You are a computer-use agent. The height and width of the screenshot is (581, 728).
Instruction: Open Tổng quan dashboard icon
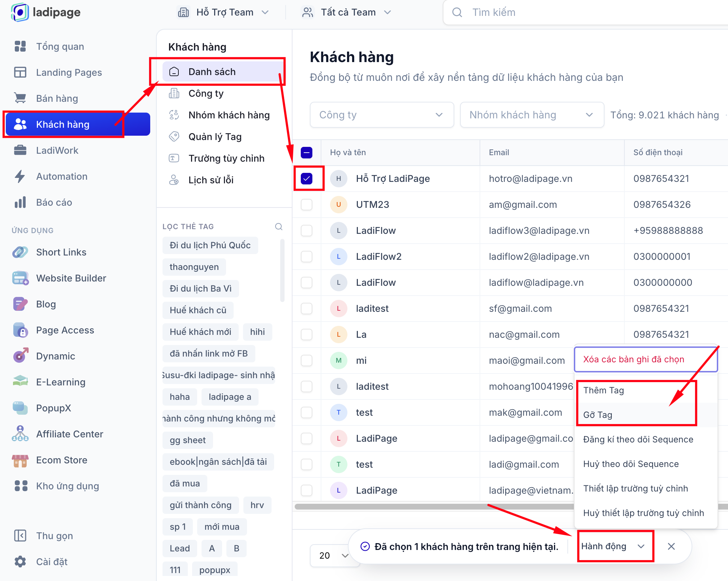[x=20, y=47]
